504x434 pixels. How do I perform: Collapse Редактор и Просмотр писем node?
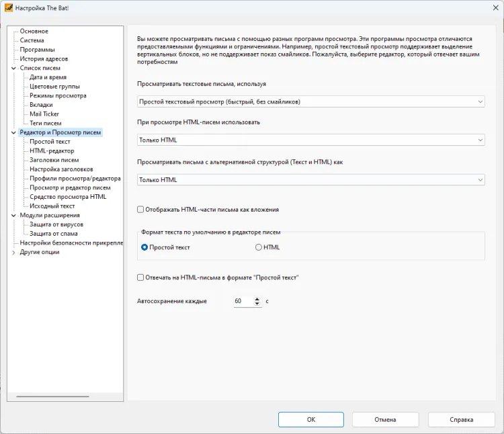pyautogui.click(x=13, y=132)
